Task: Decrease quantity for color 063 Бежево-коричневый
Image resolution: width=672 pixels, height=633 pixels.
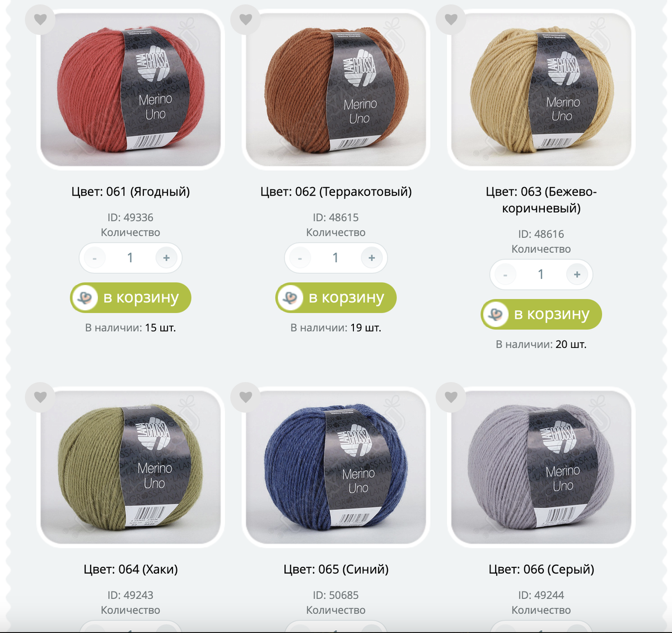Action: point(505,274)
